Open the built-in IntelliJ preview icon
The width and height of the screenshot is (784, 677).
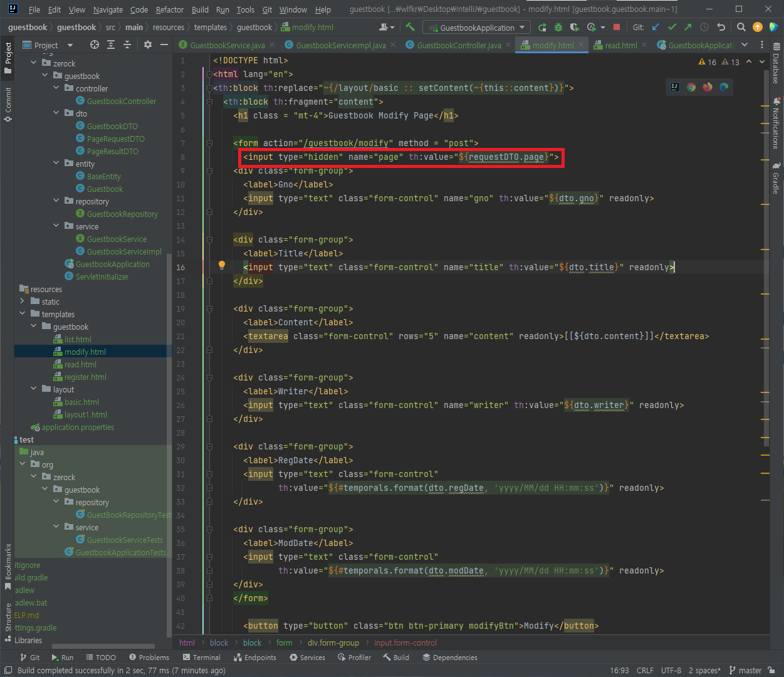pyautogui.click(x=675, y=87)
